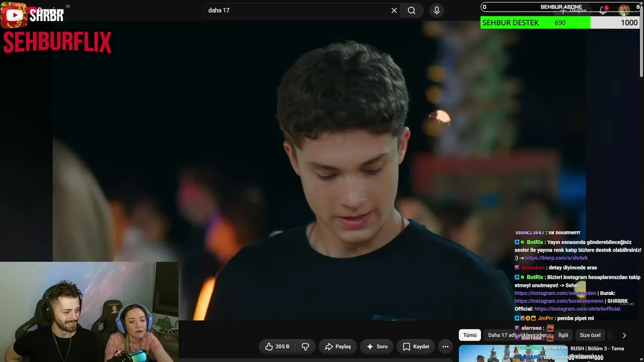Open the three-dot more actions menu
Screen dimensions: 644x362
tap(445, 346)
